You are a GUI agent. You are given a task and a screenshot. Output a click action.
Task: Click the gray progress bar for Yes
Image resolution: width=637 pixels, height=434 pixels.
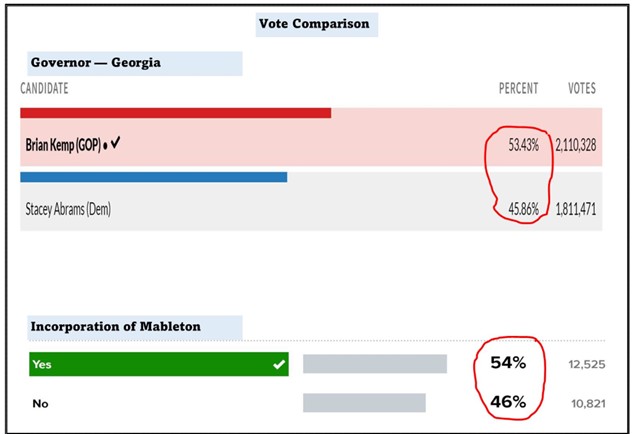point(374,364)
